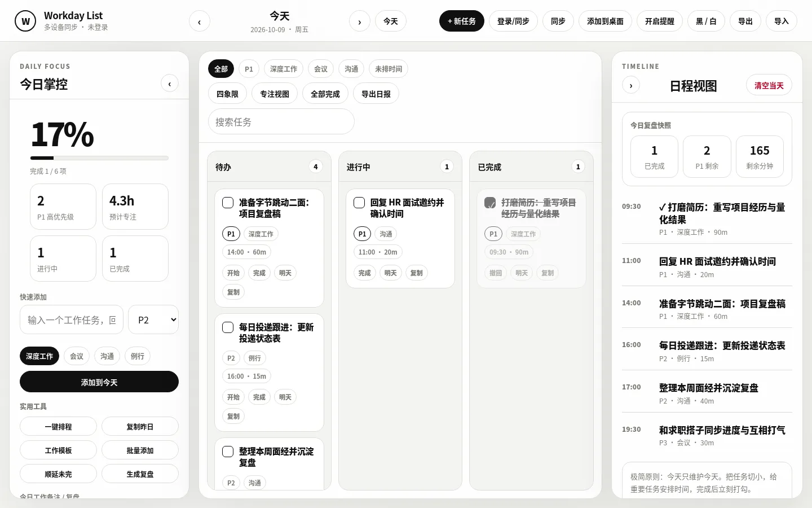Jump to 今天 button beside date

(391, 21)
